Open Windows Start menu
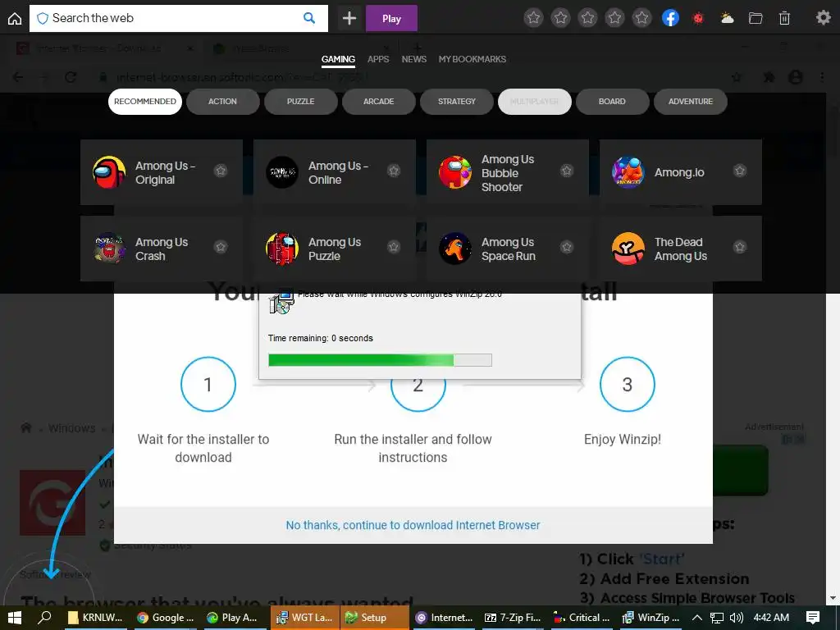 (15, 618)
